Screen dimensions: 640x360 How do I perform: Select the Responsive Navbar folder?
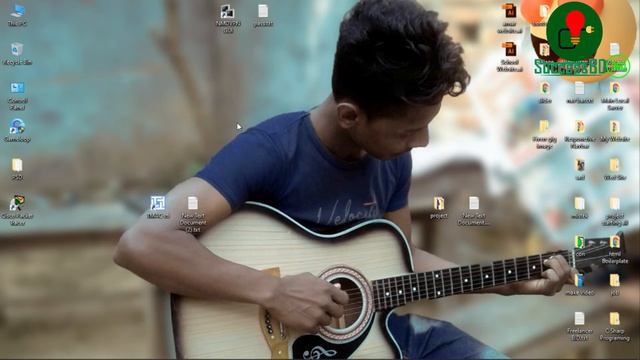(580, 135)
